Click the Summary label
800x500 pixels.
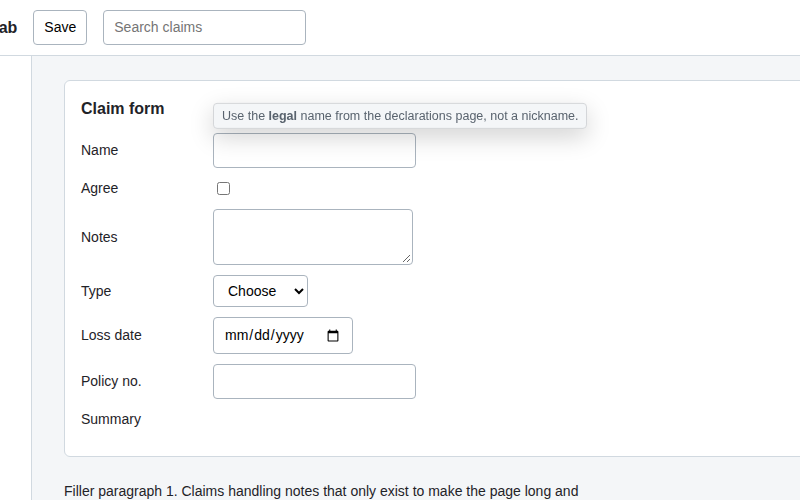click(111, 419)
